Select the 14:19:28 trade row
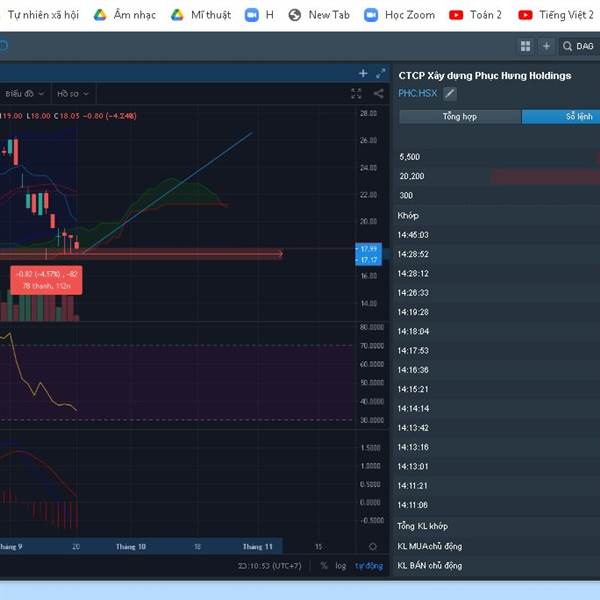The height and width of the screenshot is (600, 600). (497, 312)
